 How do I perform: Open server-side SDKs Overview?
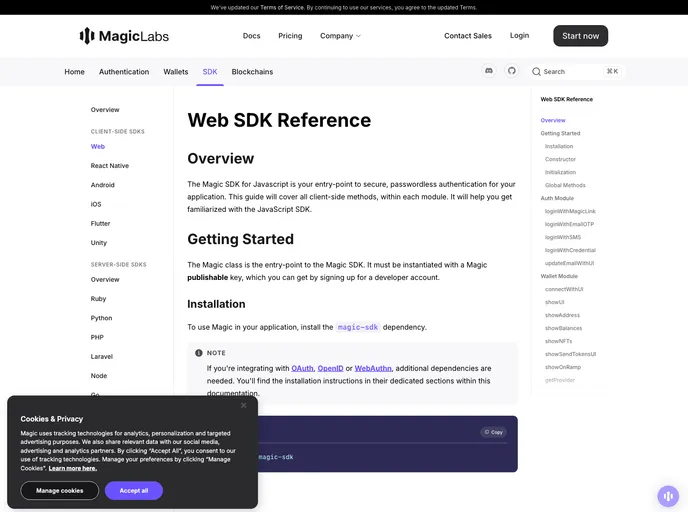[105, 279]
